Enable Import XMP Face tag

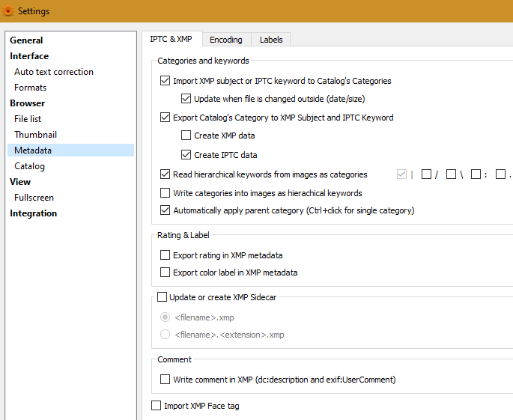pos(157,406)
